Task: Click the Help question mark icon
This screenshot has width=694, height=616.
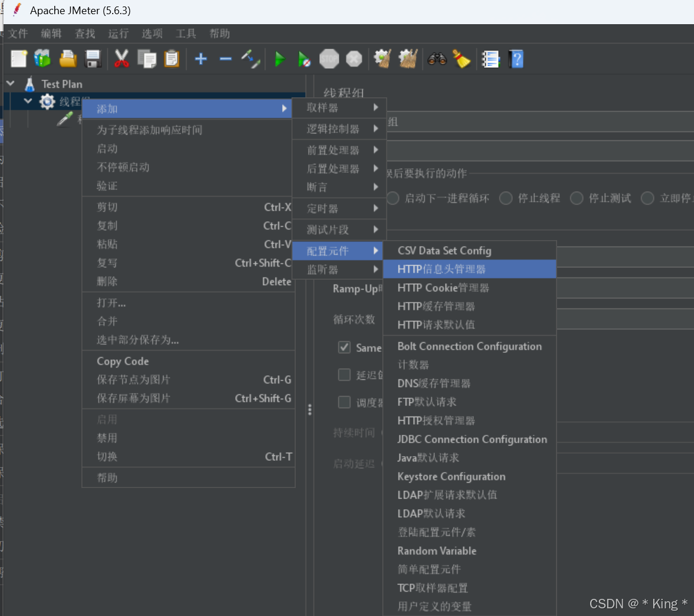Action: point(516,59)
